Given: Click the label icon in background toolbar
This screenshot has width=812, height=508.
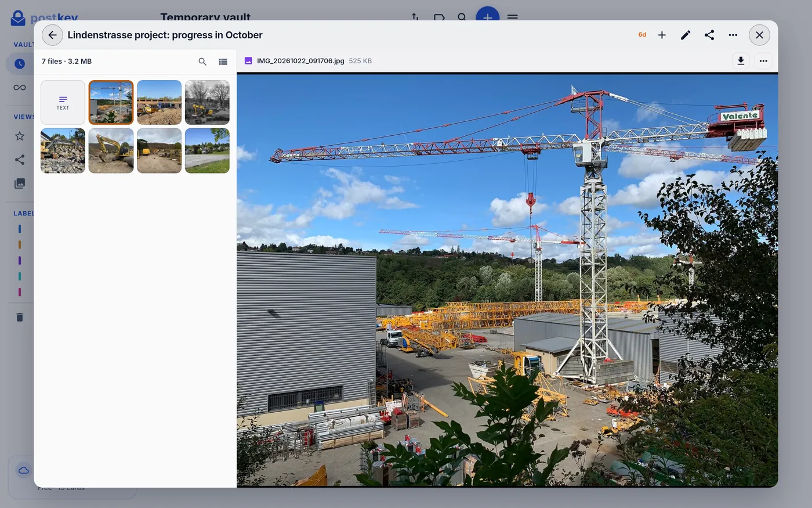Looking at the screenshot, I should pos(439,17).
